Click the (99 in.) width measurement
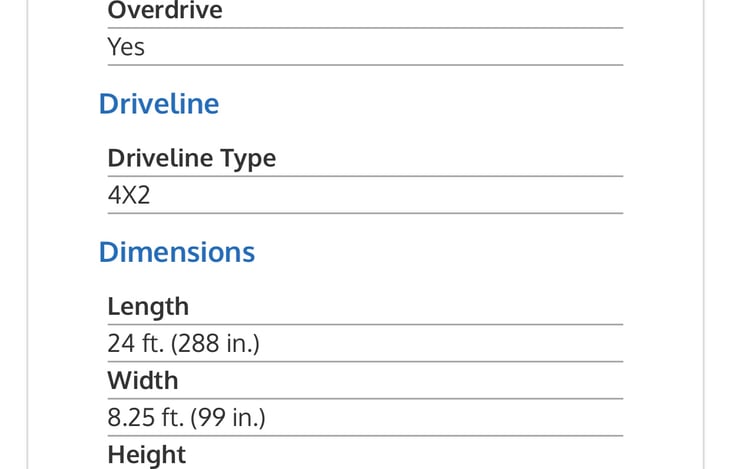The height and width of the screenshot is (469, 731). coord(228,417)
